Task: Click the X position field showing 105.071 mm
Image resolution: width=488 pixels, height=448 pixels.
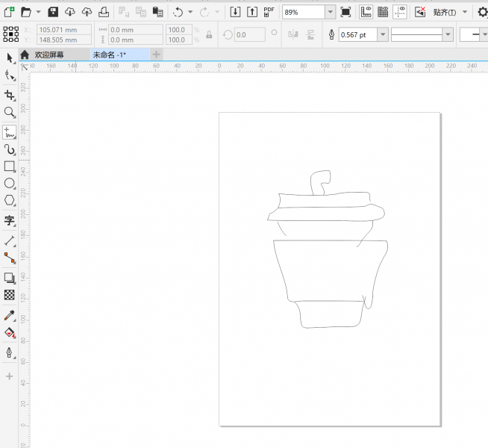Action: click(63, 30)
